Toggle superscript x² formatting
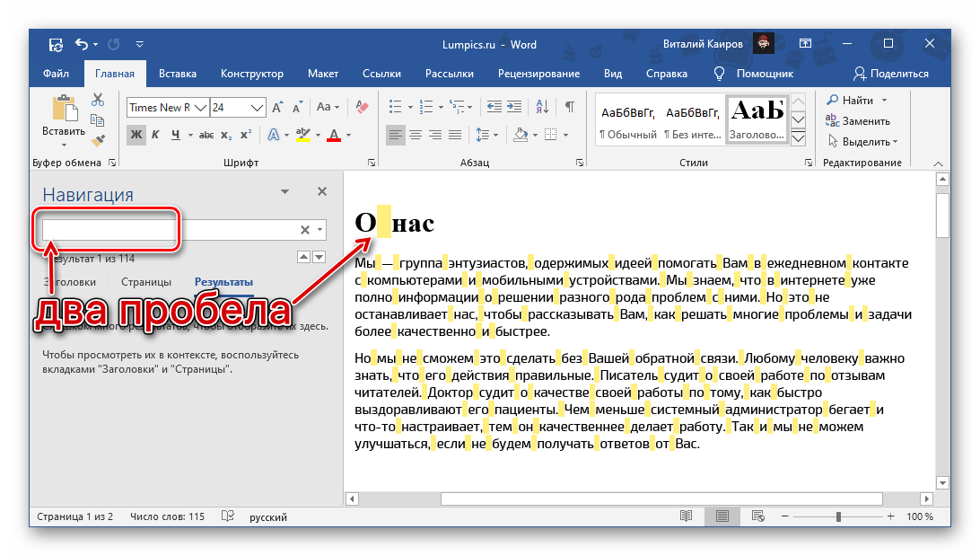980x556 pixels. tap(246, 135)
